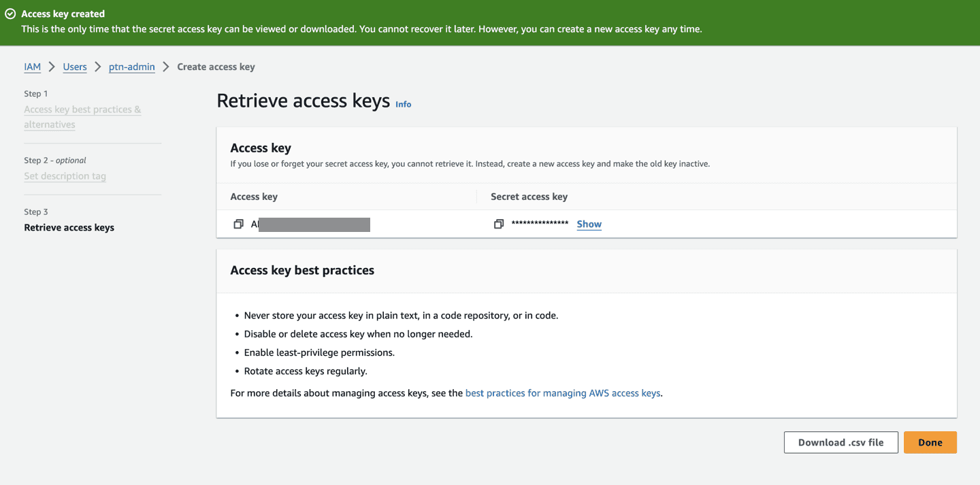The height and width of the screenshot is (485, 980).
Task: Open the Info link beside the page title
Action: tap(404, 104)
